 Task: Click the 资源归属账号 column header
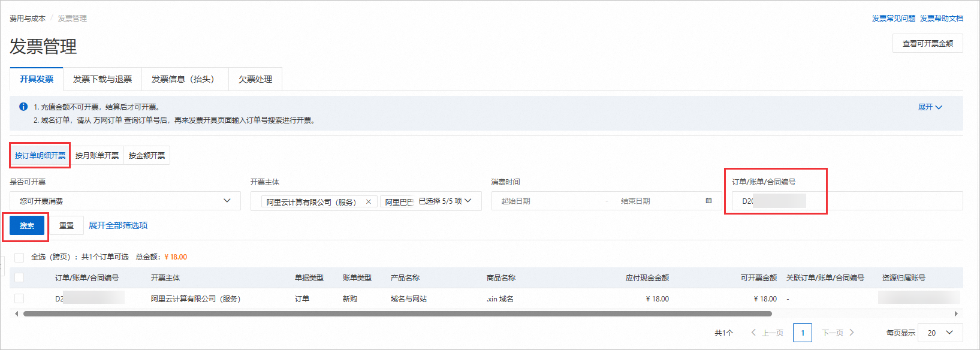pyautogui.click(x=904, y=277)
